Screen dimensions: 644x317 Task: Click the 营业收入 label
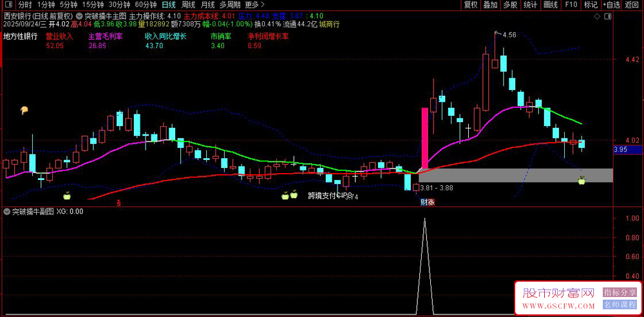point(59,36)
